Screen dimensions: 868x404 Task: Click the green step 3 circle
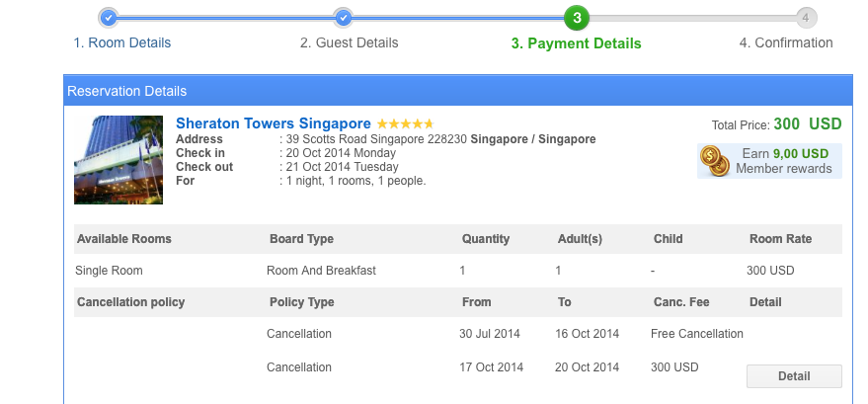pos(577,18)
